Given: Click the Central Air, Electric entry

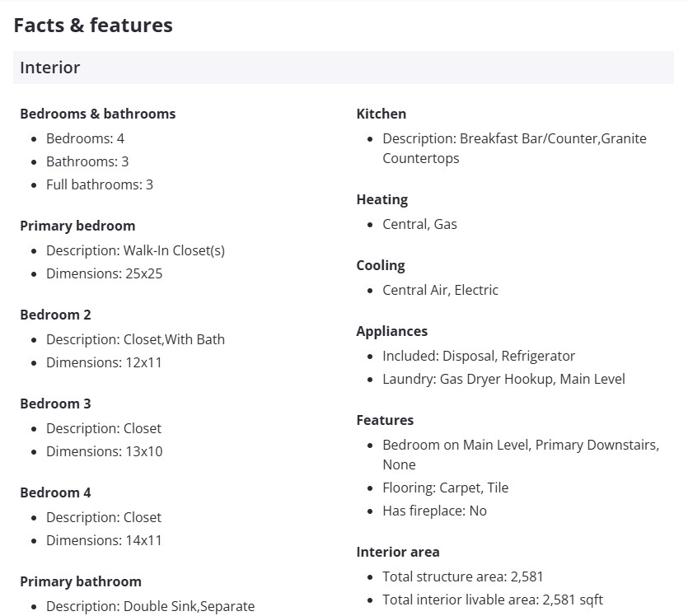Looking at the screenshot, I should [440, 290].
